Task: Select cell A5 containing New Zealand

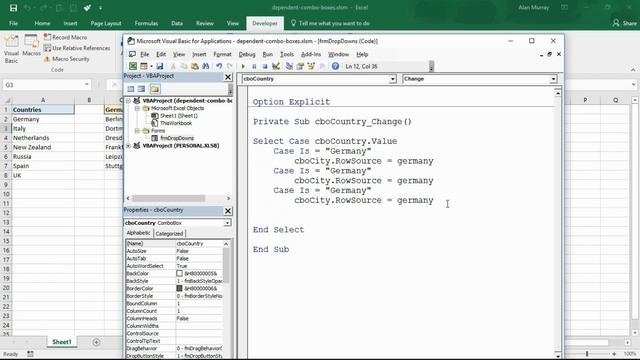Action: [x=43, y=147]
